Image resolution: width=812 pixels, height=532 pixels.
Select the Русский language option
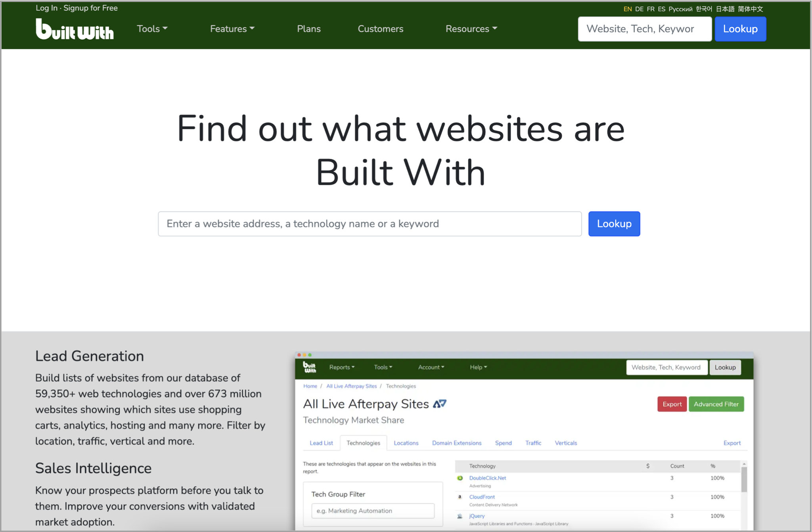click(680, 9)
